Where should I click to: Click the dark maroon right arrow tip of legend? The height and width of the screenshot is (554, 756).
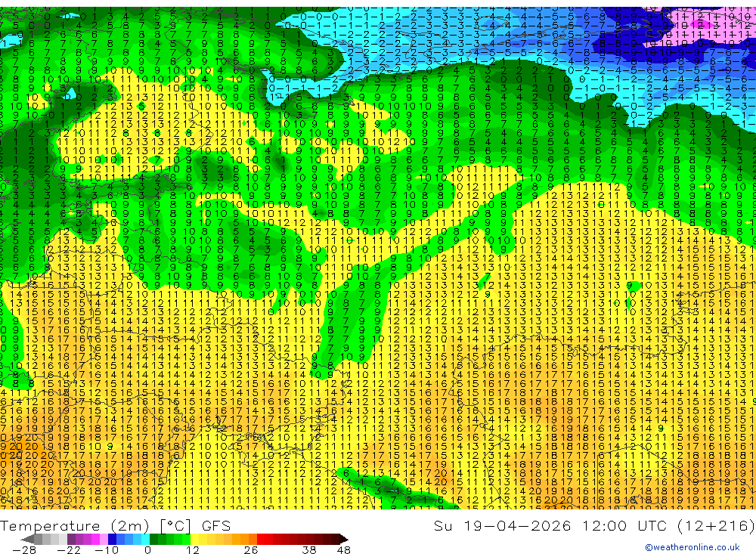(x=344, y=539)
